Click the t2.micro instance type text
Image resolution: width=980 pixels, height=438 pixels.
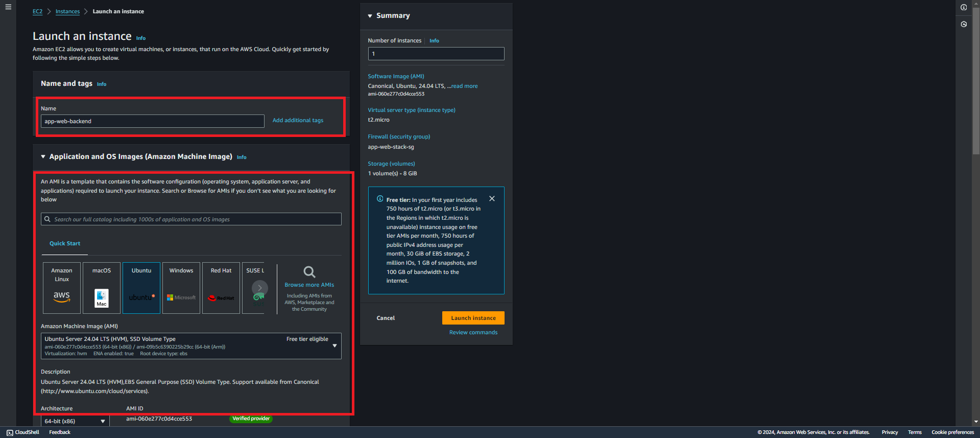tap(379, 120)
